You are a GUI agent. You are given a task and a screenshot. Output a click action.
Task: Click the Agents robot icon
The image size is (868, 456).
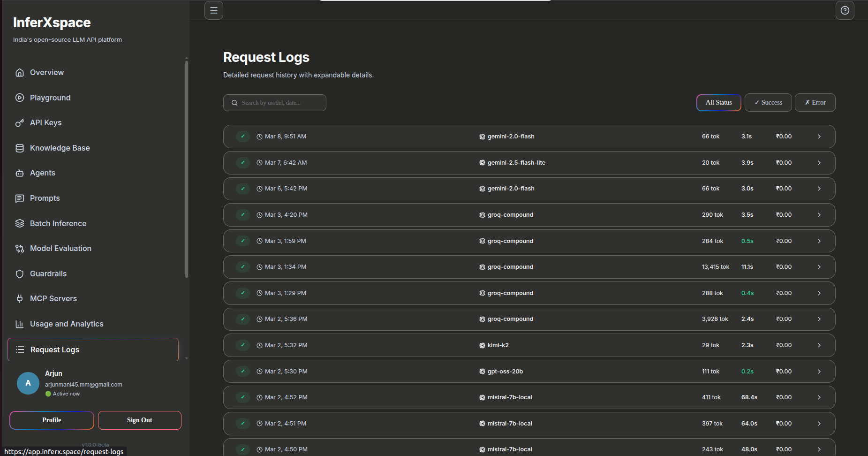pyautogui.click(x=20, y=173)
